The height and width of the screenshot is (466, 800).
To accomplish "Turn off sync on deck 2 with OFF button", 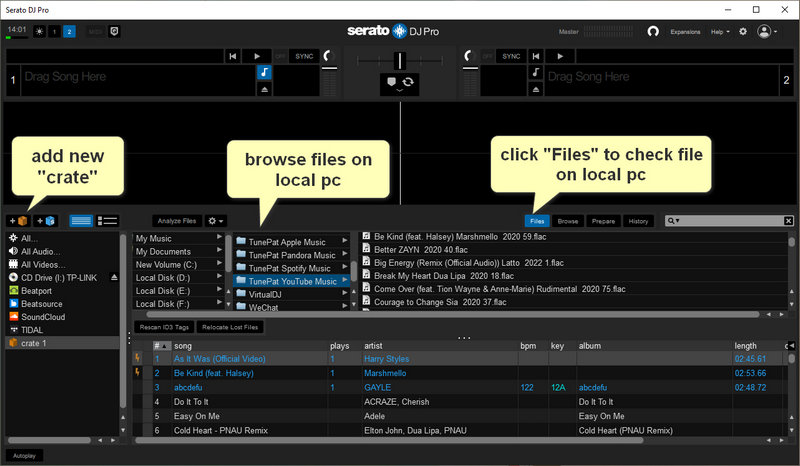I will tap(488, 56).
